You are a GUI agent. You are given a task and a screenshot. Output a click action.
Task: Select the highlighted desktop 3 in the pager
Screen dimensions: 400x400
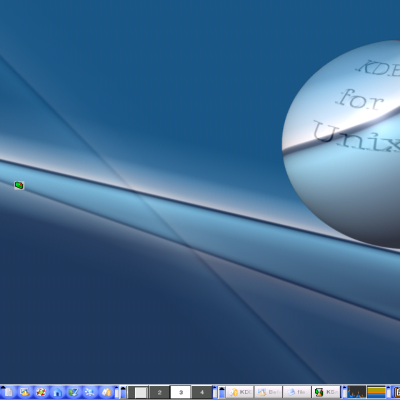click(x=181, y=392)
